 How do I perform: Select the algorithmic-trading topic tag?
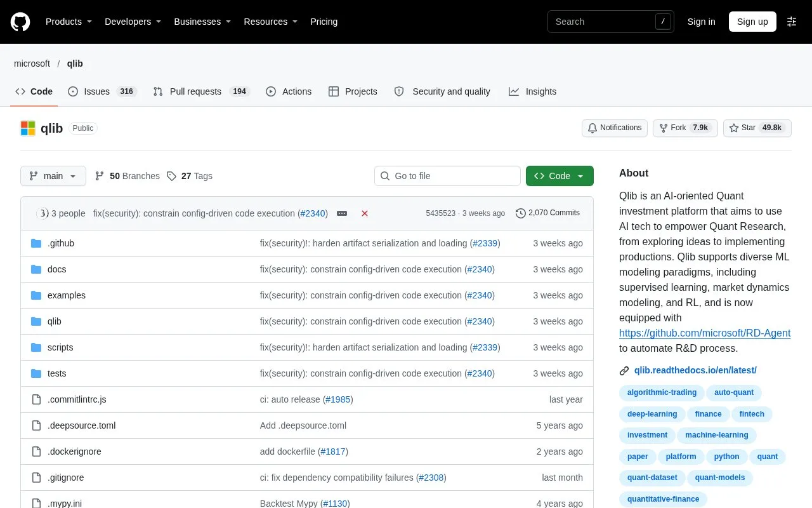pyautogui.click(x=662, y=392)
